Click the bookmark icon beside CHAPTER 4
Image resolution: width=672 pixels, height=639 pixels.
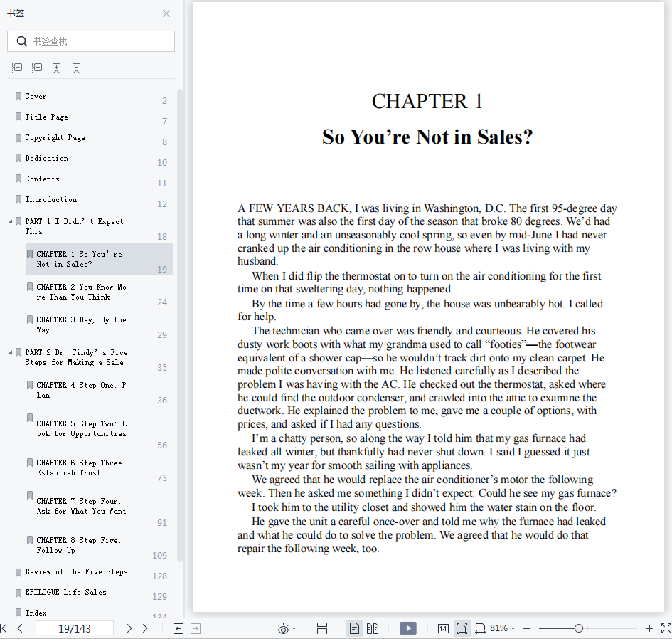coord(30,385)
